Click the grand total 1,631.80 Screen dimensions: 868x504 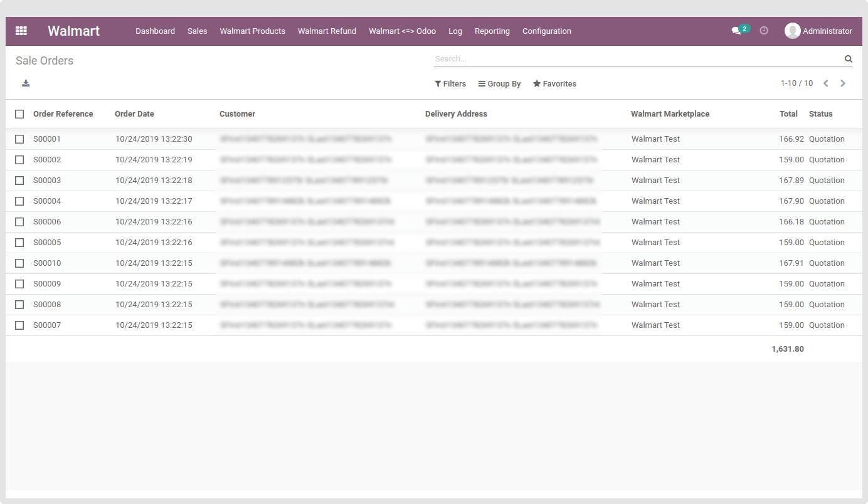coord(788,349)
